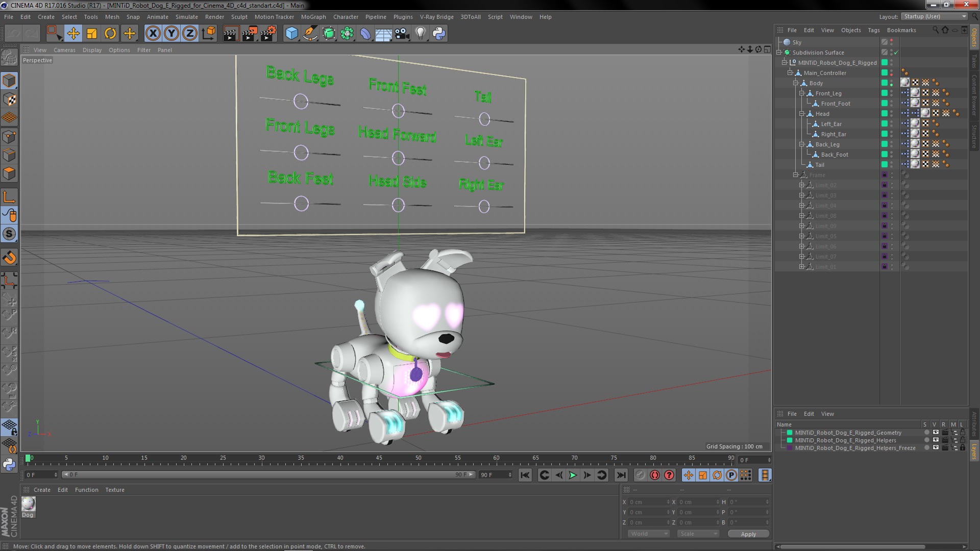Add a Light object

point(421,34)
